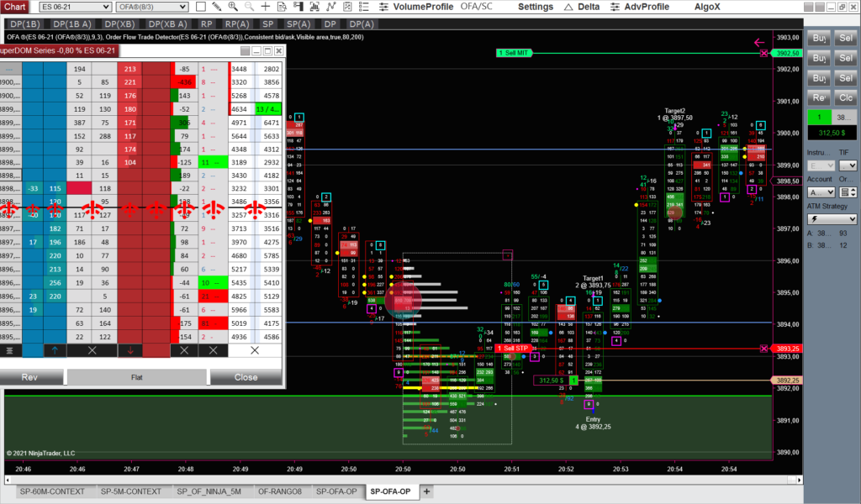Screen dimensions: 861x504
Task: Open the indicators bar-chart icon
Action: [x=314, y=7]
